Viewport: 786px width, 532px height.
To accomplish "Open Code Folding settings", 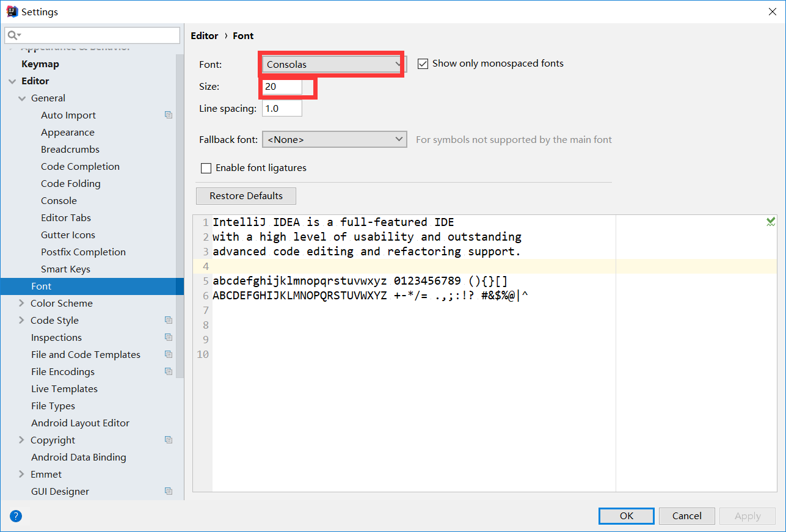I will (71, 184).
